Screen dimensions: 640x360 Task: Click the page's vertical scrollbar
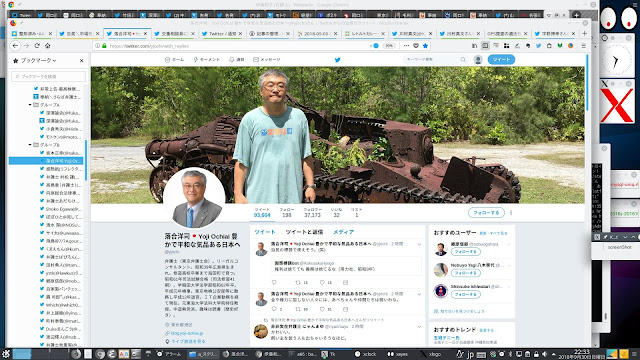[587, 82]
